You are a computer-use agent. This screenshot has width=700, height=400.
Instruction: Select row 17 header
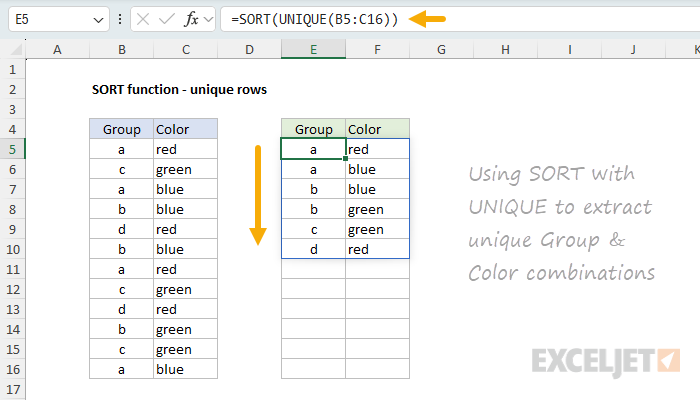pos(12,389)
